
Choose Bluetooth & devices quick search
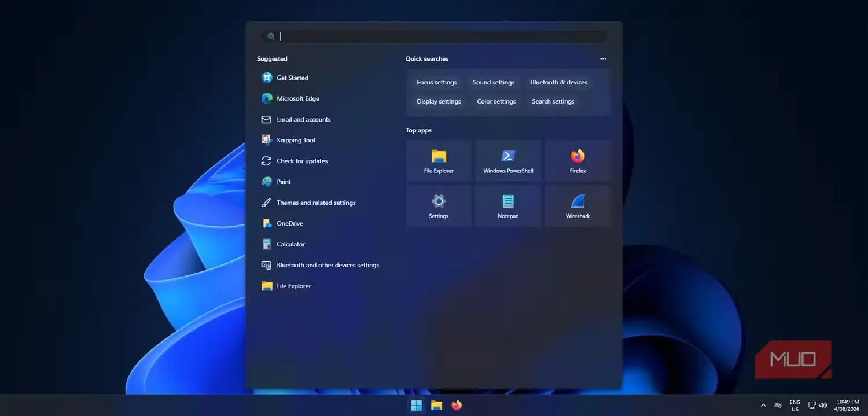pos(559,82)
